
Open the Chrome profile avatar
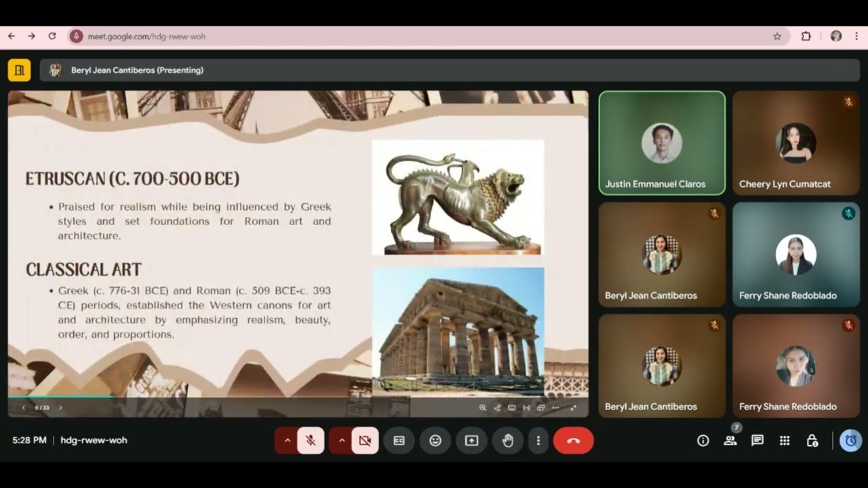click(x=836, y=37)
